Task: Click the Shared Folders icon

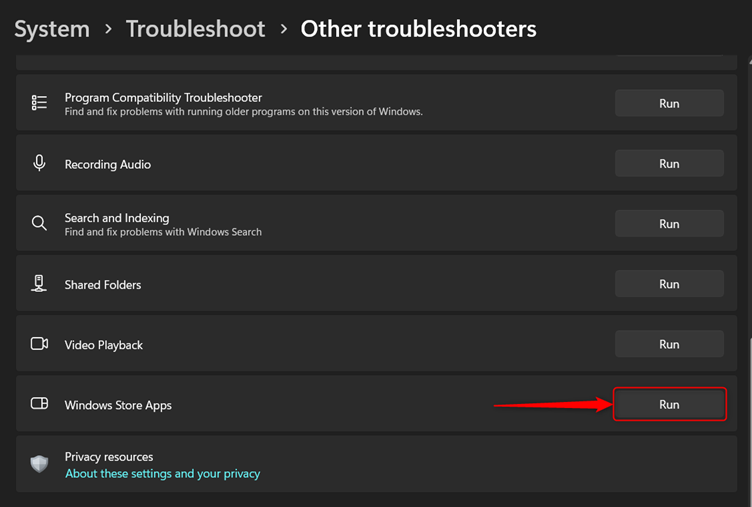Action: [39, 283]
